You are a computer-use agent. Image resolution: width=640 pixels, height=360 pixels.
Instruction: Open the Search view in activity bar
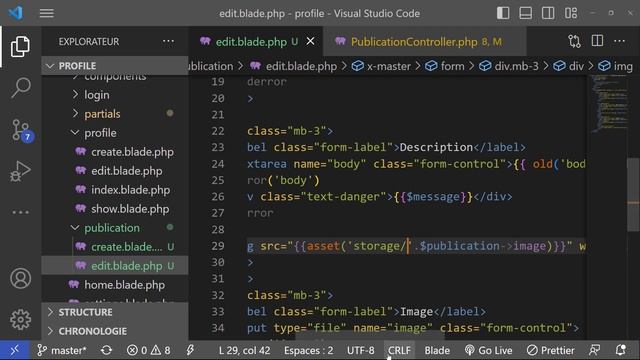(x=20, y=88)
